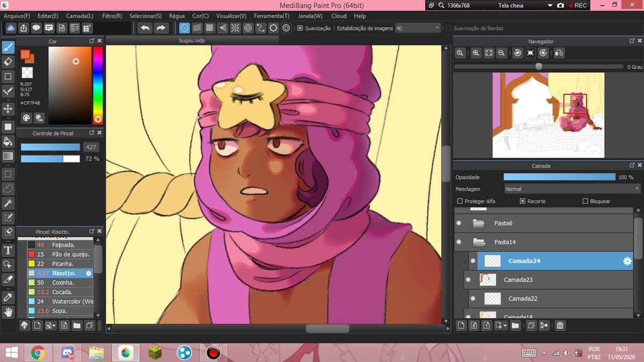Enable the Proteger Alfa checkbox

(x=460, y=201)
